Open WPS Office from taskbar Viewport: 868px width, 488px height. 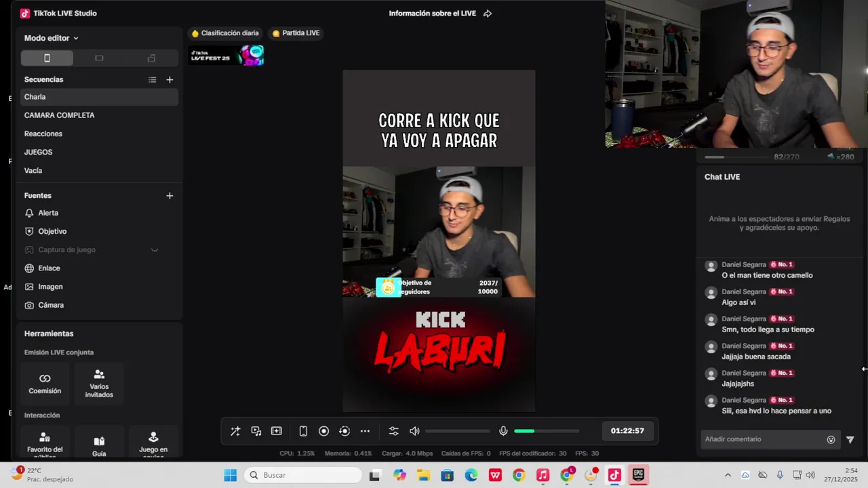pyautogui.click(x=495, y=475)
